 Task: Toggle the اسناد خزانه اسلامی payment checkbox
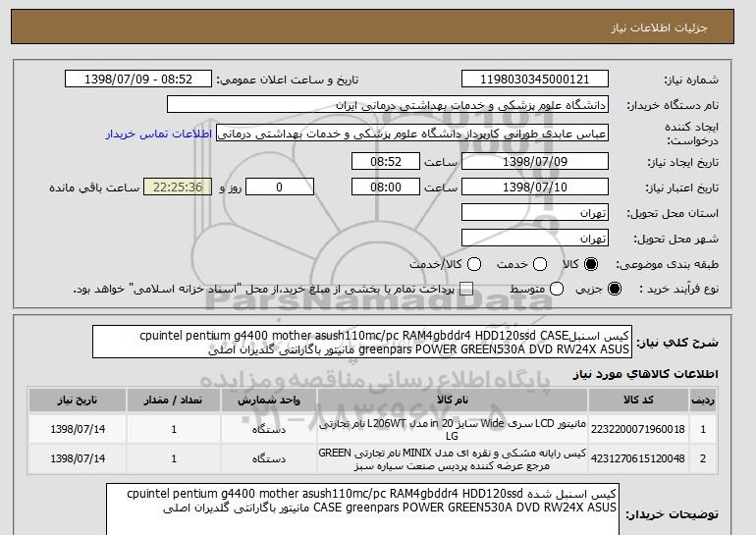(x=466, y=289)
